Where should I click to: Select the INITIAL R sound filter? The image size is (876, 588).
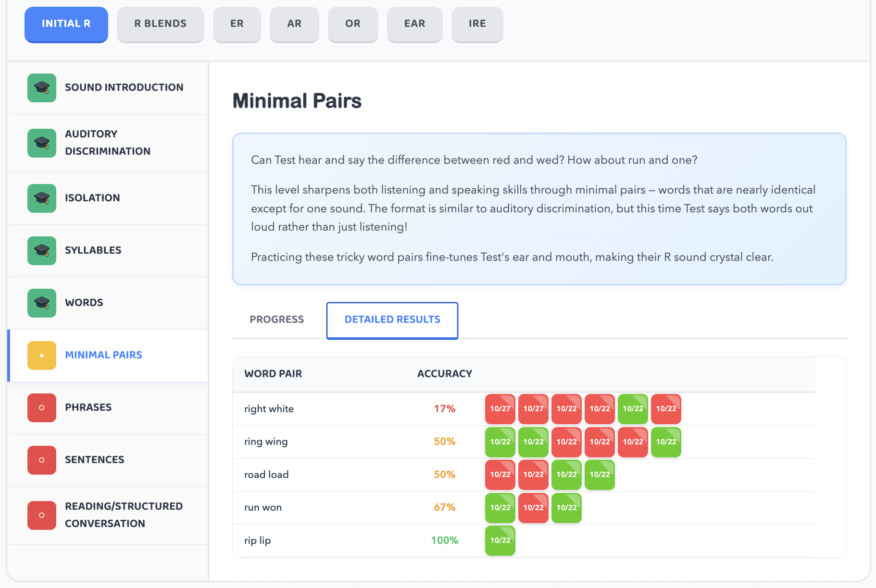tap(66, 24)
